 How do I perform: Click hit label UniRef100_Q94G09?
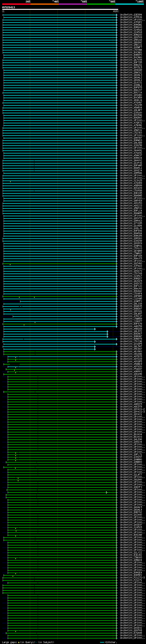(x=131, y=70)
